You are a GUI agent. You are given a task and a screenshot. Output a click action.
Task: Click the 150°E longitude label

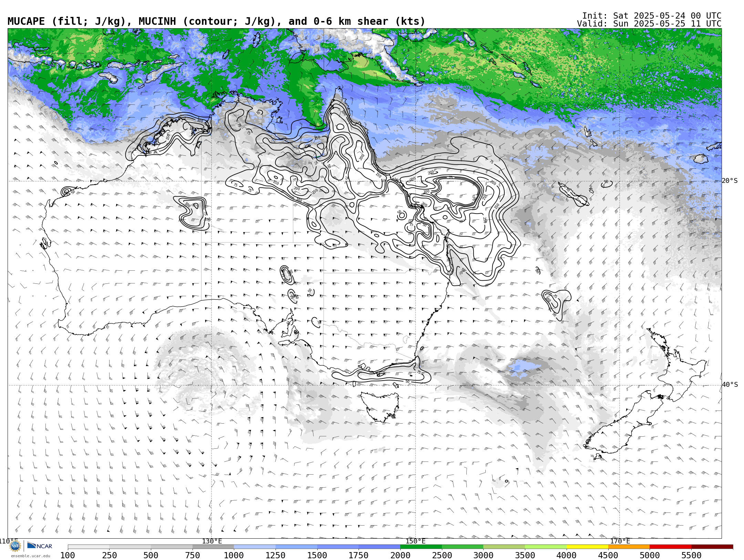[415, 541]
